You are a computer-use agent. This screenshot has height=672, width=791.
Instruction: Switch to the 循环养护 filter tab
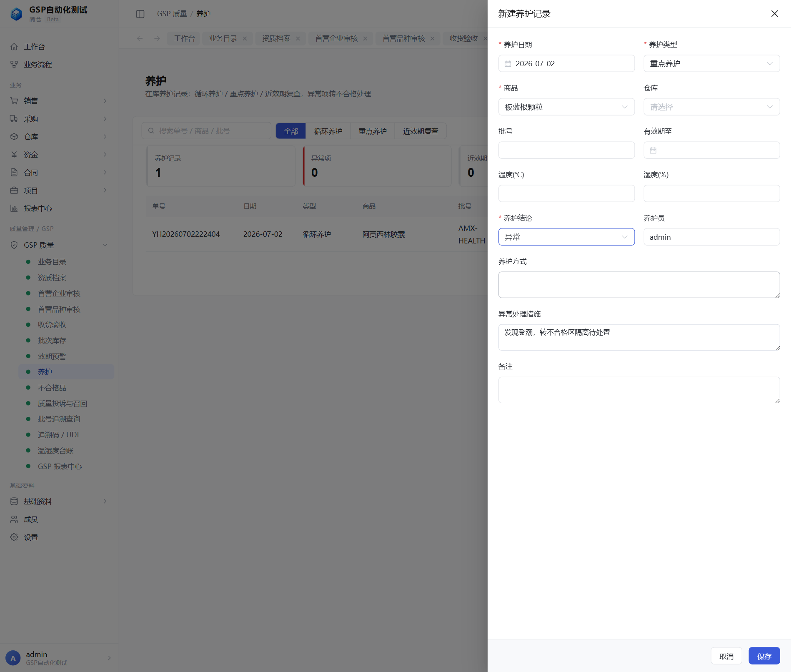pyautogui.click(x=328, y=131)
